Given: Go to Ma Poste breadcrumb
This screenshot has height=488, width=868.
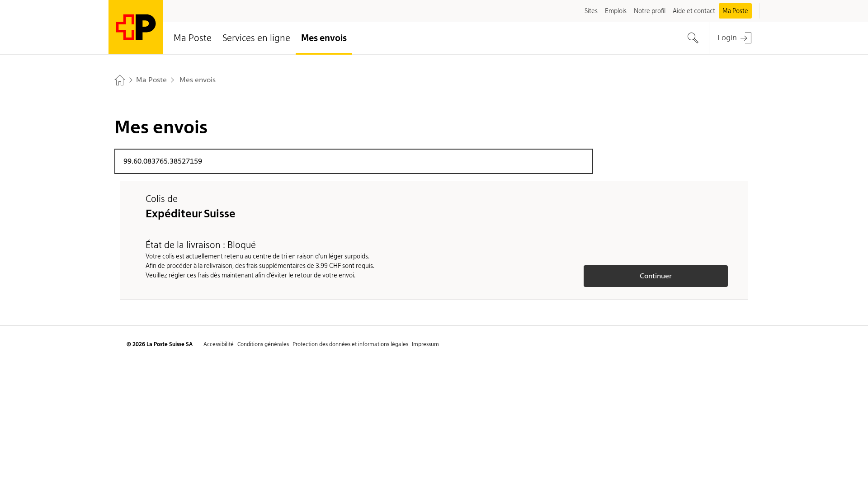Looking at the screenshot, I should click(x=151, y=80).
